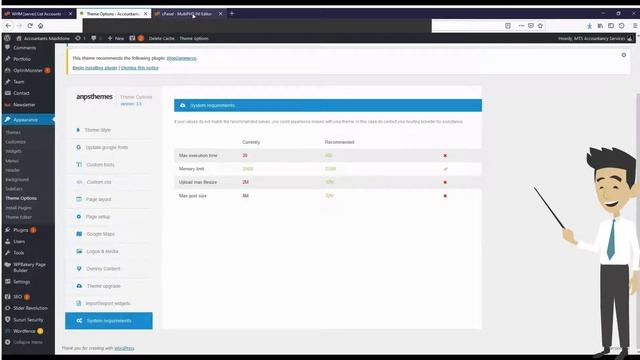The image size is (640, 360).
Task: Switch to the WHM List Accounts tab
Action: click(36, 13)
